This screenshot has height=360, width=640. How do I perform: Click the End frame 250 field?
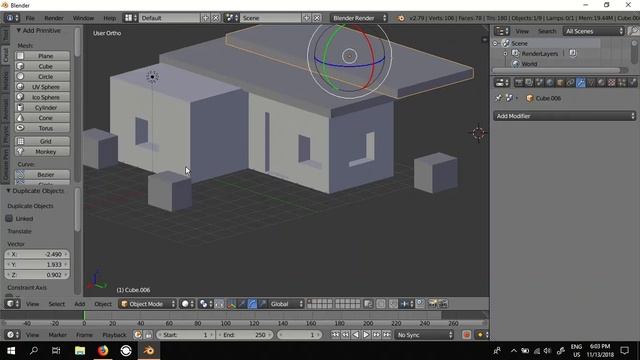click(244, 335)
